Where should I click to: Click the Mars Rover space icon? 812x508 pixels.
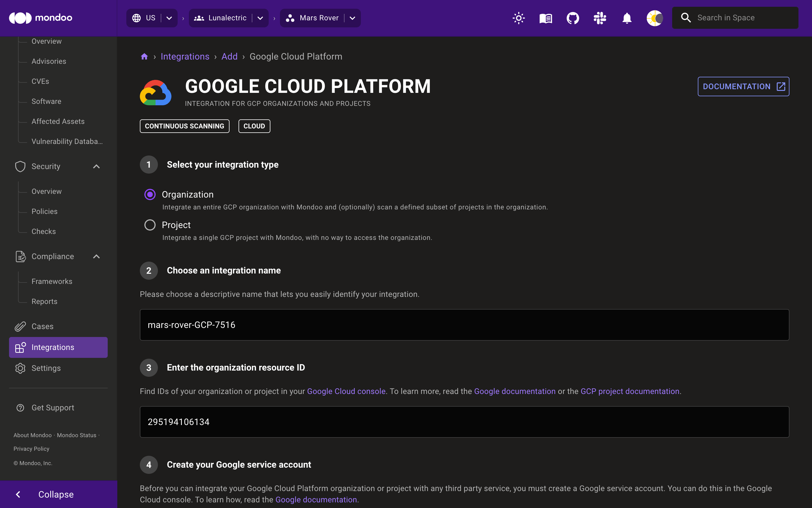point(290,18)
